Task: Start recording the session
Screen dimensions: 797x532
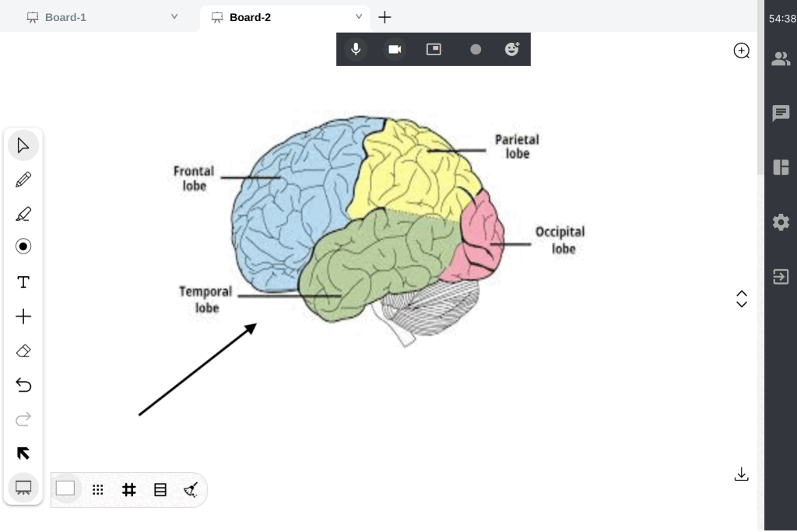Action: [x=476, y=49]
